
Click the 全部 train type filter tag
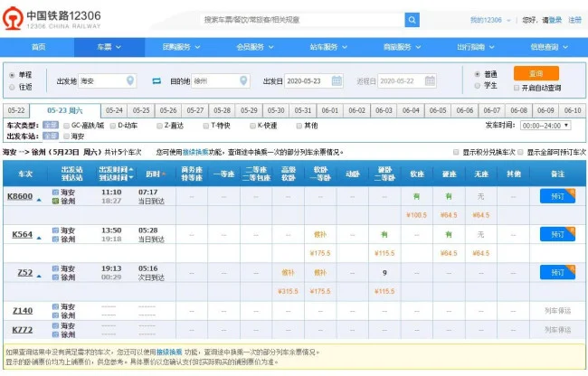(51, 125)
